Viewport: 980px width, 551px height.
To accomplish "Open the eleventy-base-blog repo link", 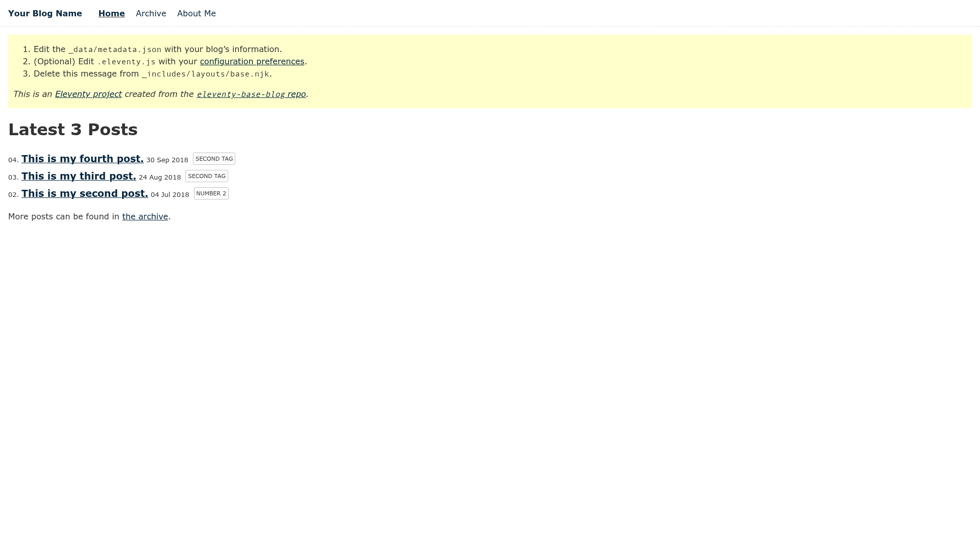I will (x=251, y=94).
